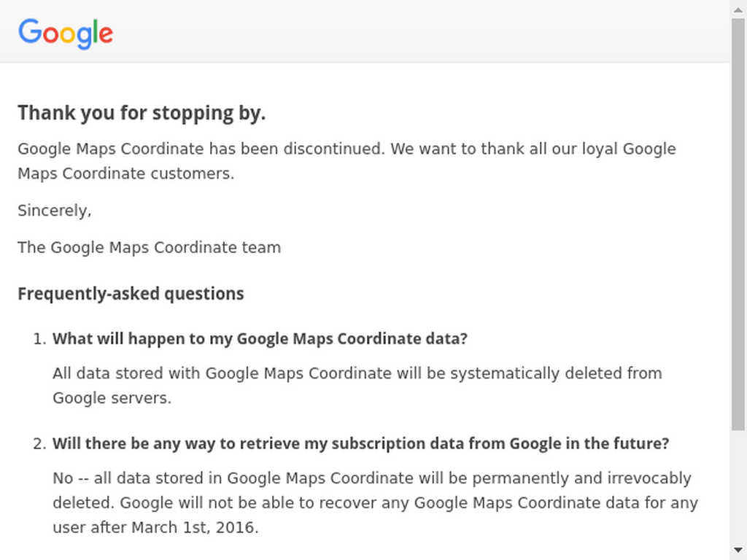Screen dimensions: 747x560
Task: Click the scrollbar up arrow
Action: point(738,9)
